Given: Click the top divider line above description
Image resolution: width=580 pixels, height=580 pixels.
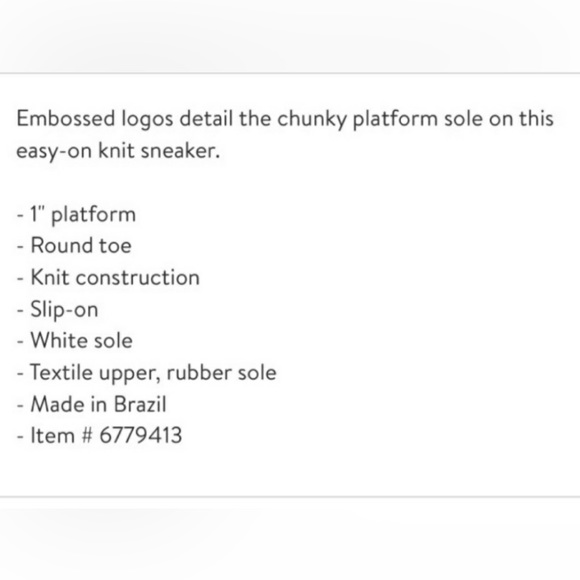Looking at the screenshot, I should click(290, 73).
